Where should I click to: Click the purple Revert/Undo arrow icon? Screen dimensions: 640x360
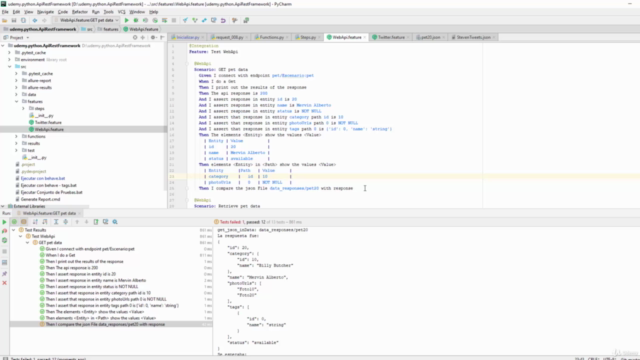tap(223, 20)
